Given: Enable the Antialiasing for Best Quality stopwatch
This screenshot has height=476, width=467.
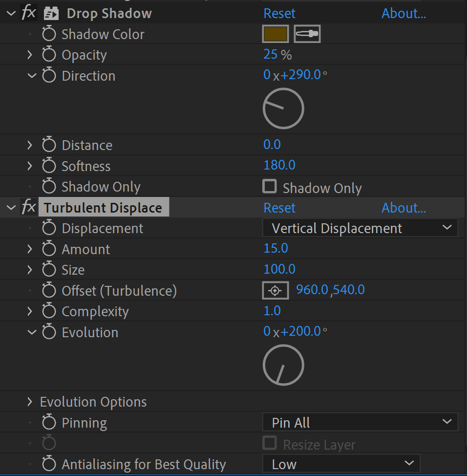Looking at the screenshot, I should 49,464.
